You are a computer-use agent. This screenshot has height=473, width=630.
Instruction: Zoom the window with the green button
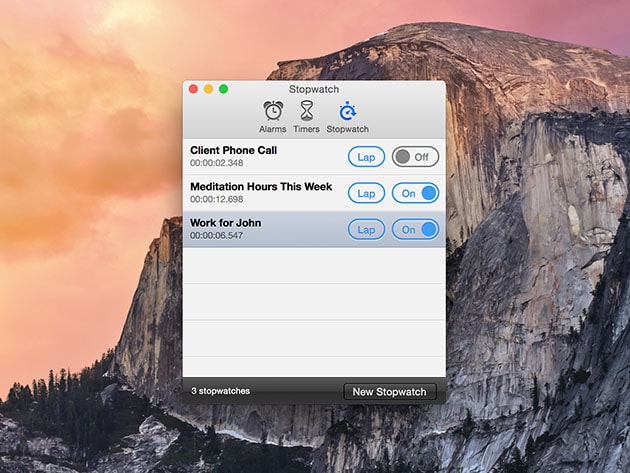click(x=223, y=89)
